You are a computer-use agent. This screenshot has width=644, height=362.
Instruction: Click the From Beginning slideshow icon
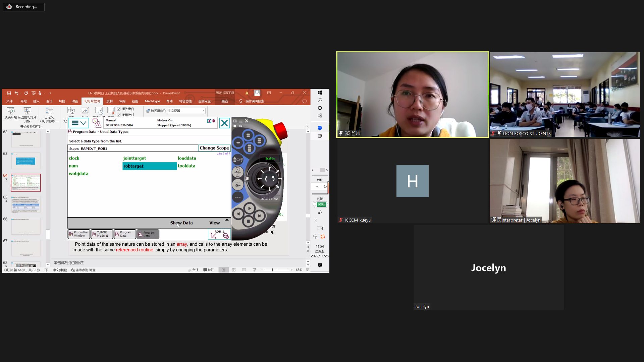11,111
